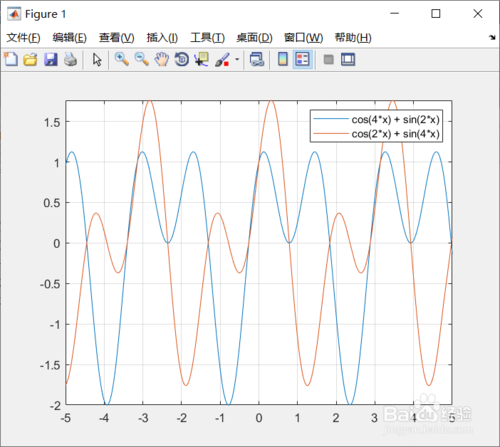Toggle the Insert Legend button
The width and height of the screenshot is (500, 447).
(x=303, y=60)
